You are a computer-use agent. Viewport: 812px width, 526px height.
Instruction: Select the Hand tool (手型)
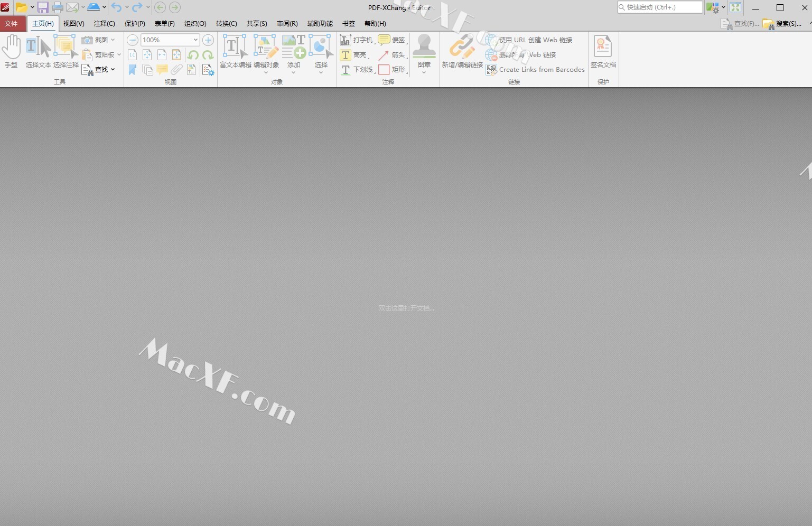(x=11, y=51)
